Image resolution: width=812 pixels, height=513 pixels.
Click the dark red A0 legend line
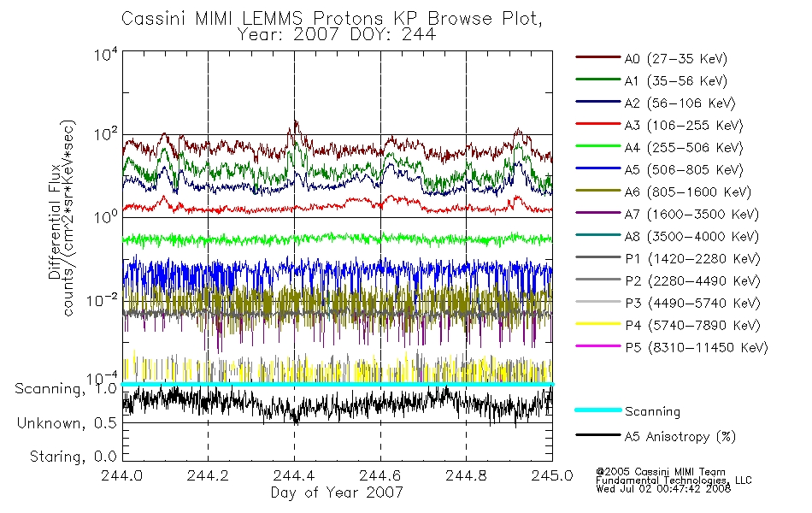(598, 57)
